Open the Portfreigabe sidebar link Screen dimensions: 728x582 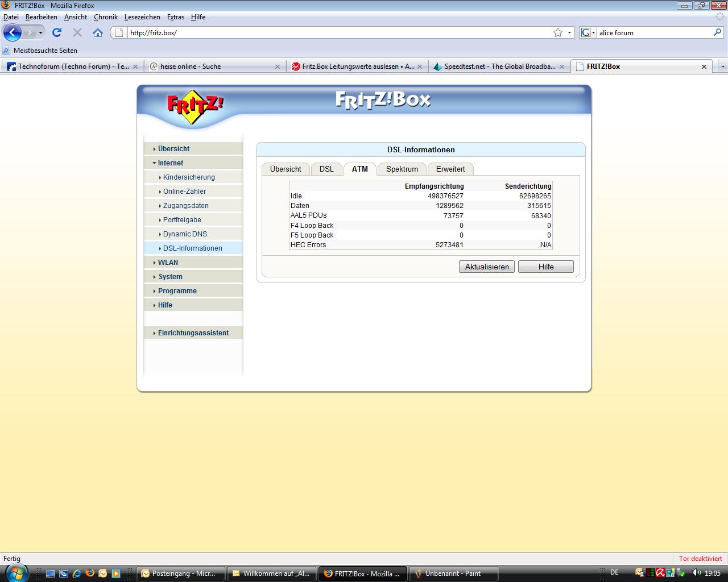point(182,220)
